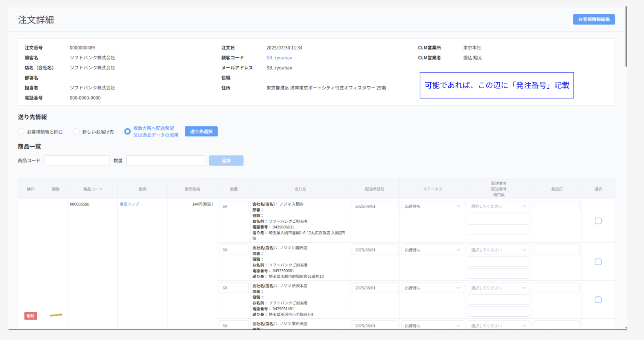644x340 pixels.
Task: Open the SB_ryouhan customer code link
Action: tap(279, 58)
